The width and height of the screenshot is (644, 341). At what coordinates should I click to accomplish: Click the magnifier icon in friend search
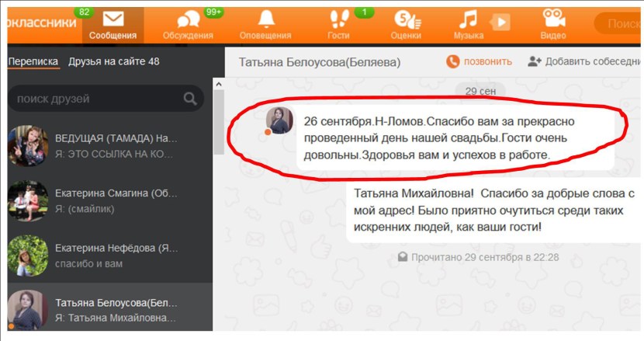[190, 99]
